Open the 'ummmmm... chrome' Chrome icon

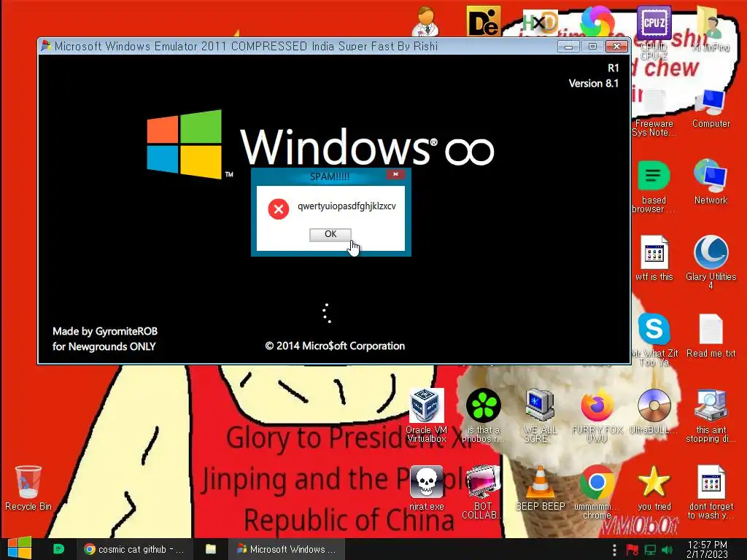pos(597,492)
